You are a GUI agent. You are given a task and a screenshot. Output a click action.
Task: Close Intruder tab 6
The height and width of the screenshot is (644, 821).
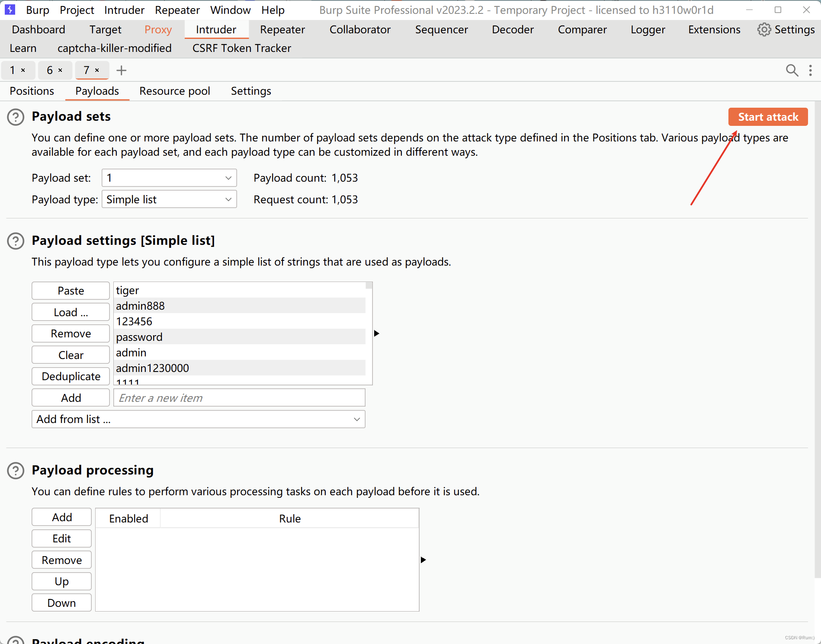pos(60,70)
